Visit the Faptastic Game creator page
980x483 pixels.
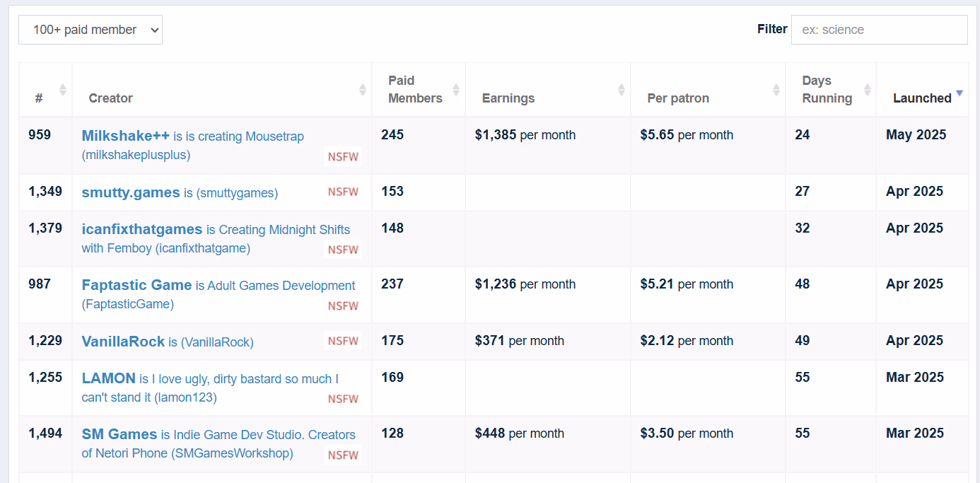pos(136,285)
